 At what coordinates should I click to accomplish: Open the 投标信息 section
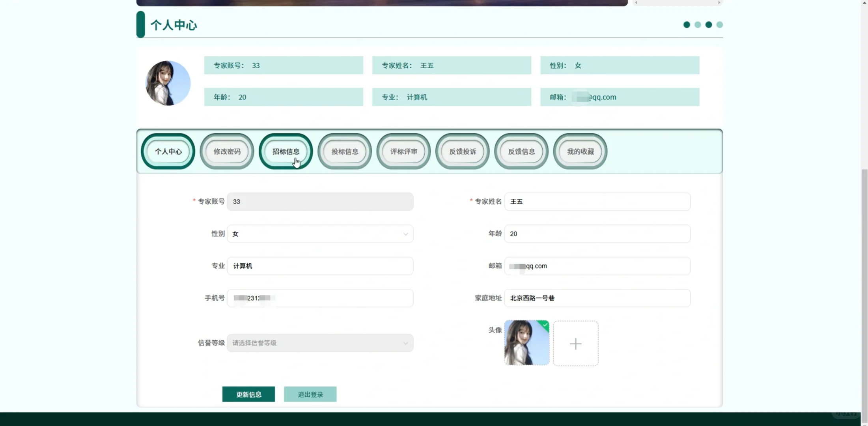[x=344, y=151]
